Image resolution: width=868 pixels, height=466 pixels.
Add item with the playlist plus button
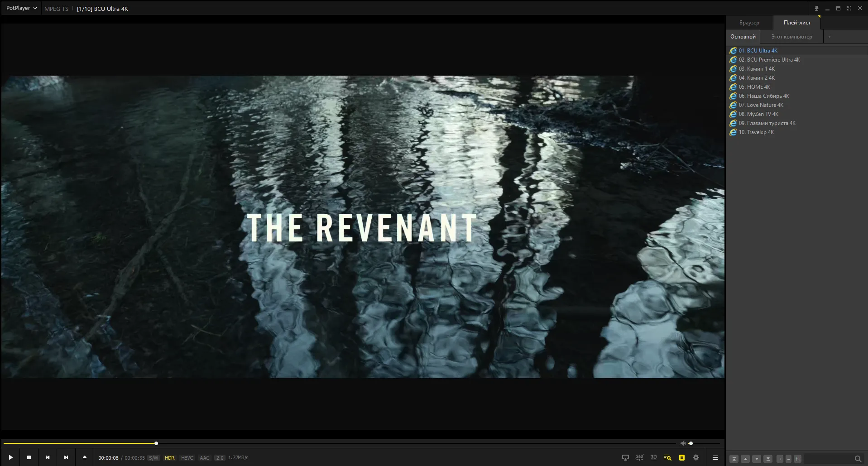tap(780, 459)
